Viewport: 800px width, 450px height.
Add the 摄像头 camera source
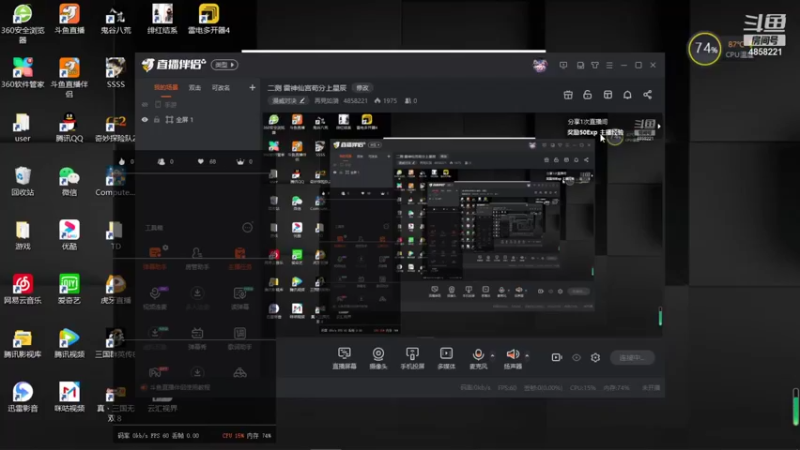coord(378,358)
